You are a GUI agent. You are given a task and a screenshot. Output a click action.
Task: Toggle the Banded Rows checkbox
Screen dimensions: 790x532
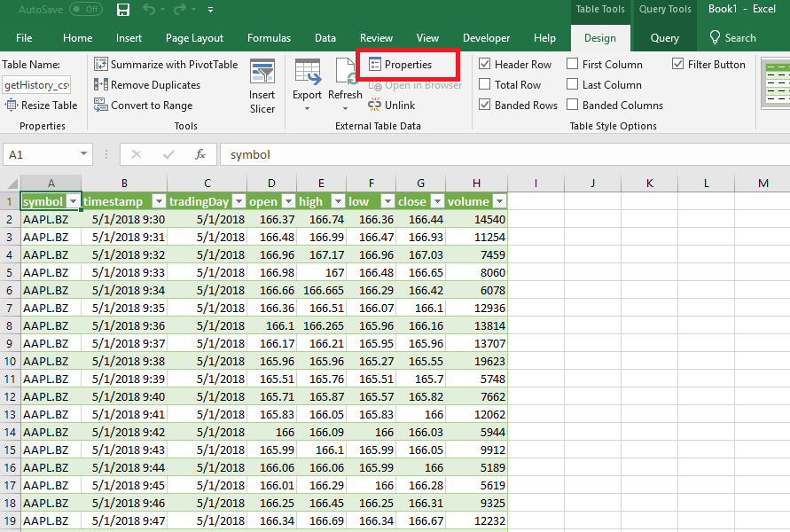pos(484,105)
